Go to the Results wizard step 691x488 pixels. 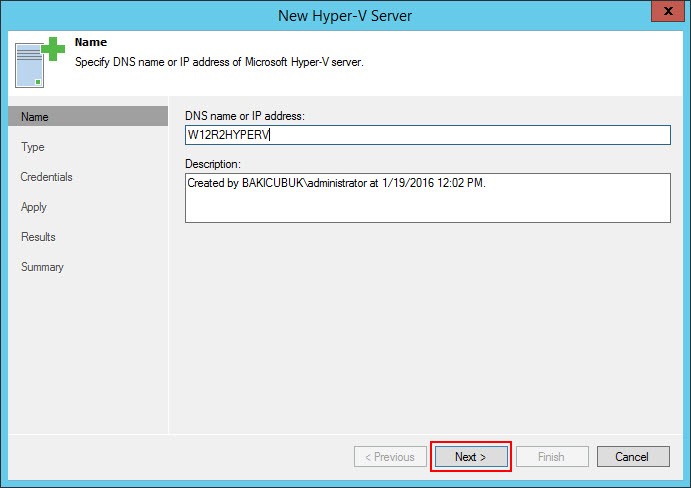tap(38, 237)
